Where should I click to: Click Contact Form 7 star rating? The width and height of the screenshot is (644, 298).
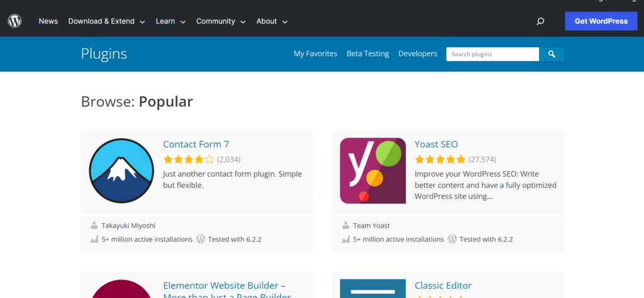click(189, 160)
